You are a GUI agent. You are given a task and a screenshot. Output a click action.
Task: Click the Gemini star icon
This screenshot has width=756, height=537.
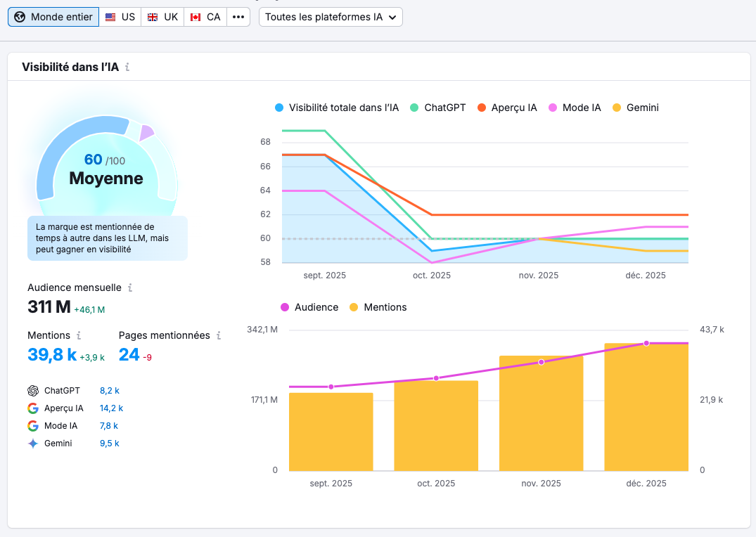click(x=32, y=443)
